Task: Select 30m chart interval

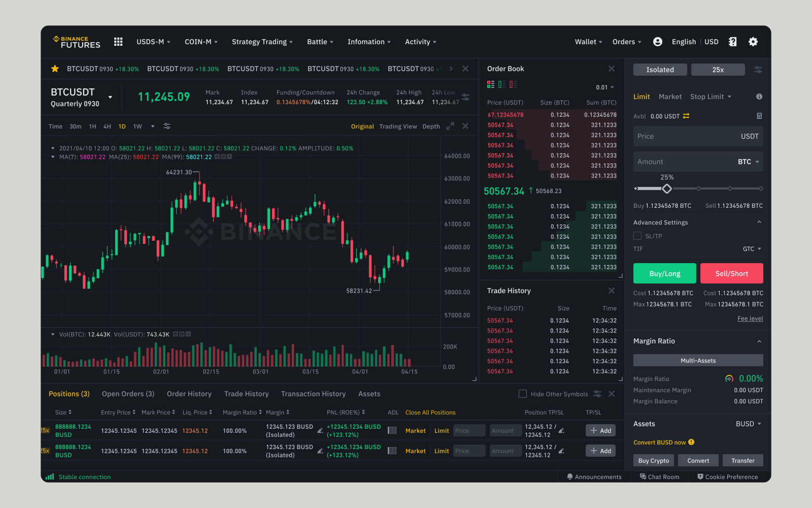Action: [76, 126]
